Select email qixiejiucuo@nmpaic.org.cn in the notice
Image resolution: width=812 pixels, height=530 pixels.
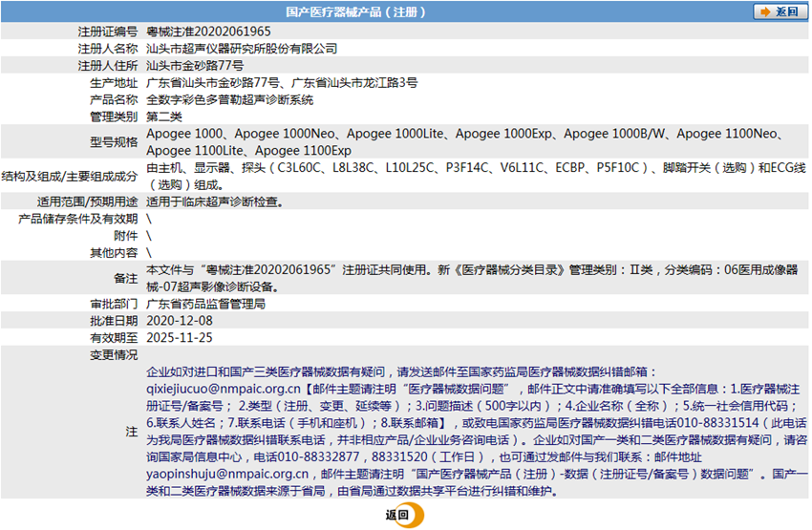click(x=224, y=389)
